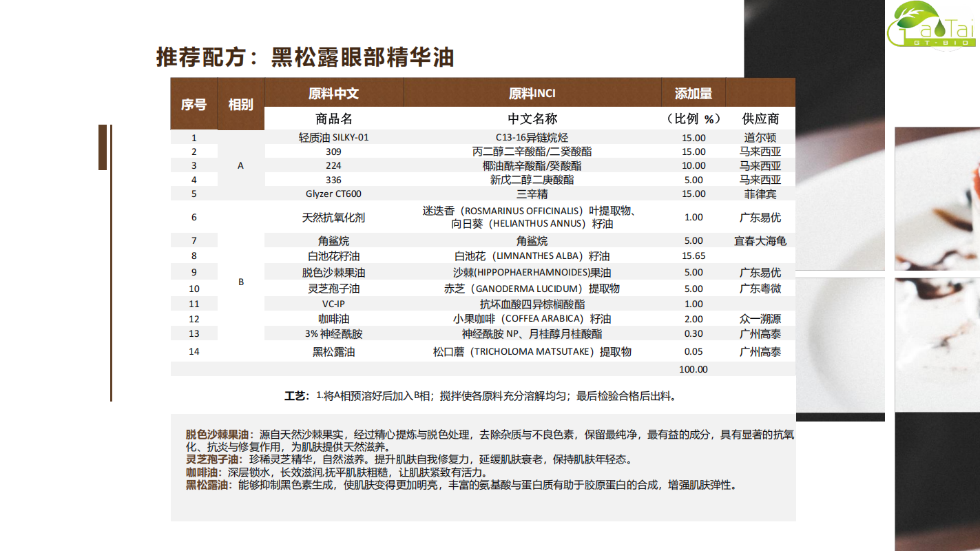Image resolution: width=980 pixels, height=551 pixels.
Task: Click the 众一溯源 supplier cell
Action: pyautogui.click(x=760, y=319)
